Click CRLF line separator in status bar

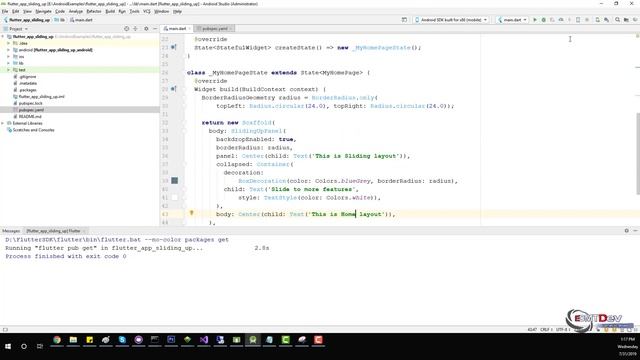point(546,329)
